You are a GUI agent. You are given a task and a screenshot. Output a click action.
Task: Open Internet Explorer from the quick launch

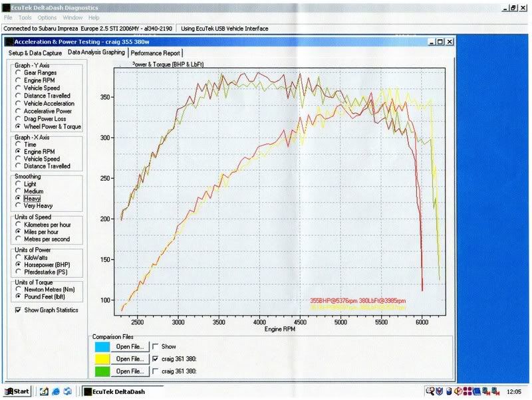[x=56, y=391]
